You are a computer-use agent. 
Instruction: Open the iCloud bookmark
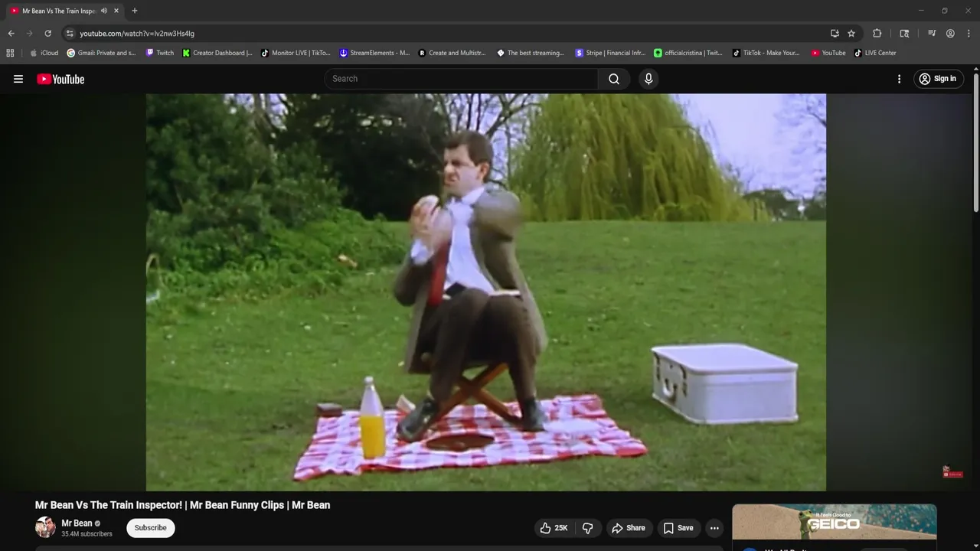click(x=44, y=53)
